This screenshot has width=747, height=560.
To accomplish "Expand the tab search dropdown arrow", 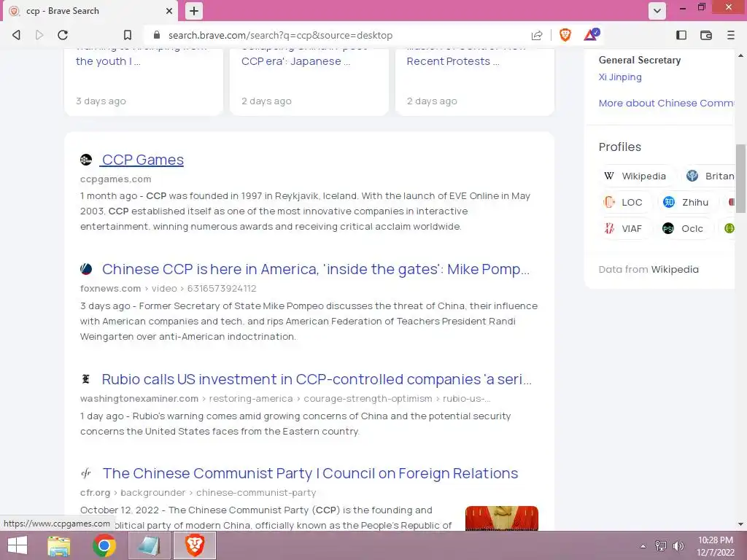I will [657, 10].
